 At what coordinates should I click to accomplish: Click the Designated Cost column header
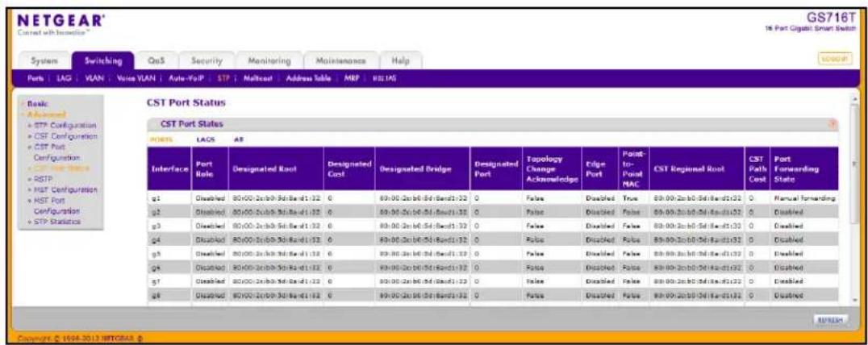click(x=349, y=168)
